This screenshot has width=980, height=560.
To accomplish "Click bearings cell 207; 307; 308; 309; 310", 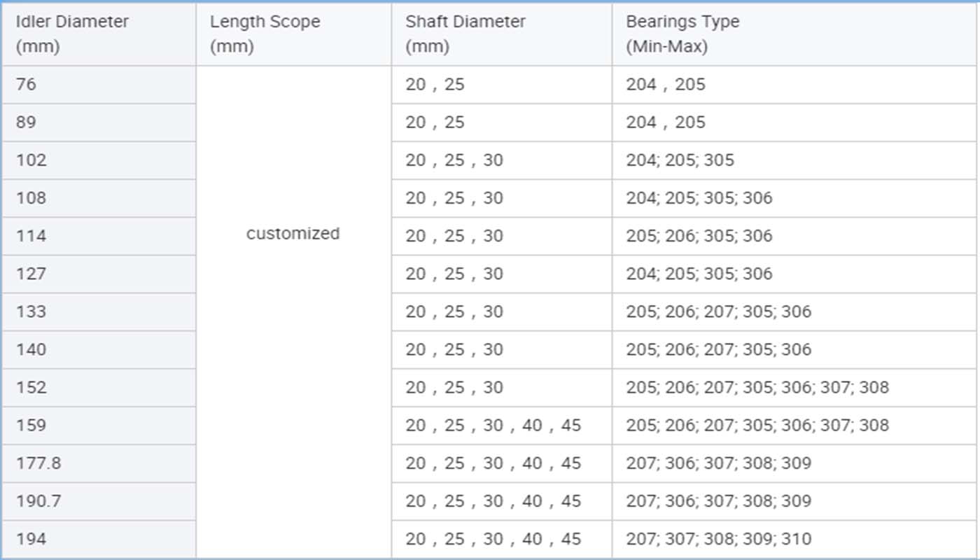I will (x=794, y=539).
